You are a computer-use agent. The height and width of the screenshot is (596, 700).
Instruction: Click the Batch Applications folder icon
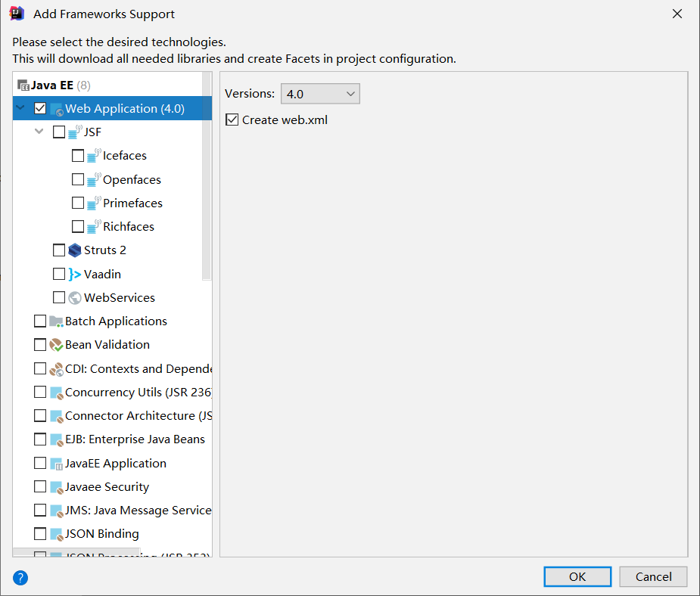click(x=56, y=321)
